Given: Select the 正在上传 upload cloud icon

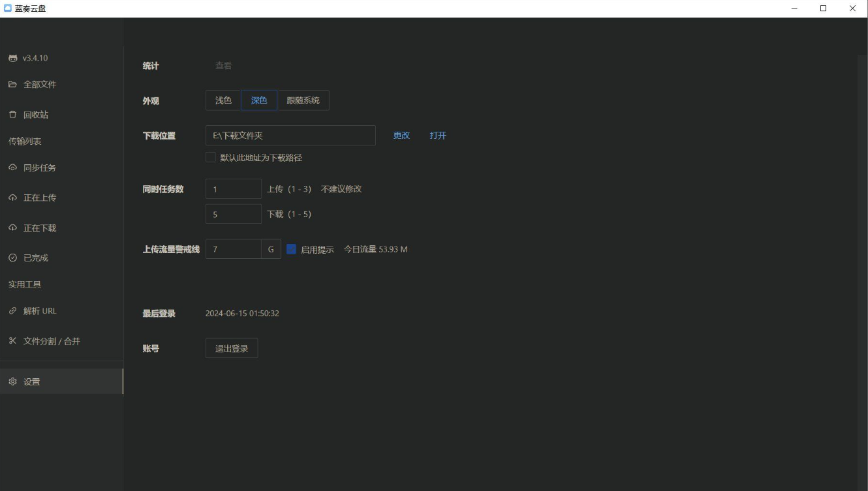Looking at the screenshot, I should click(12, 198).
